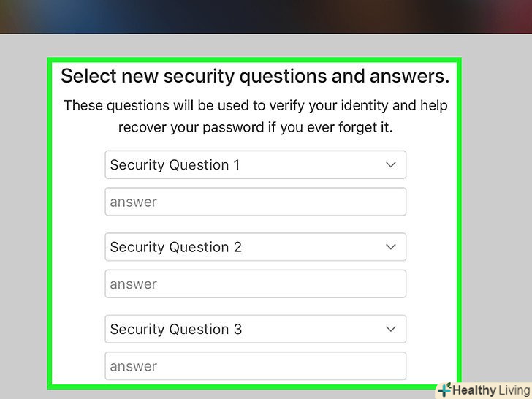532x399 pixels.
Task: Click the dark banner image at the top
Action: point(266,16)
